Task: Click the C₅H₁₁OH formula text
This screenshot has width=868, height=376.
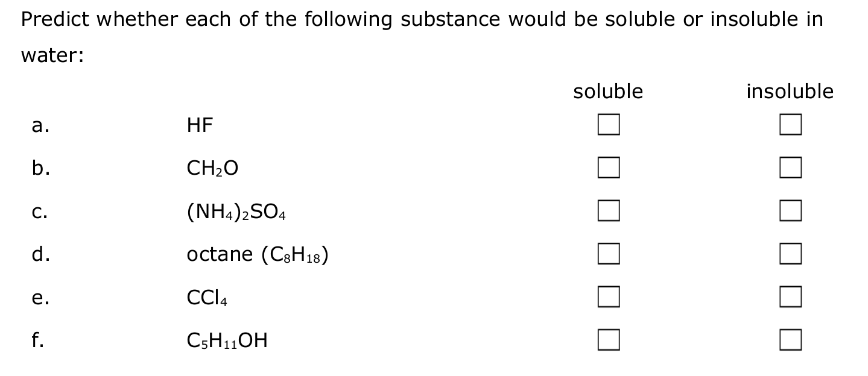Action: click(x=227, y=342)
